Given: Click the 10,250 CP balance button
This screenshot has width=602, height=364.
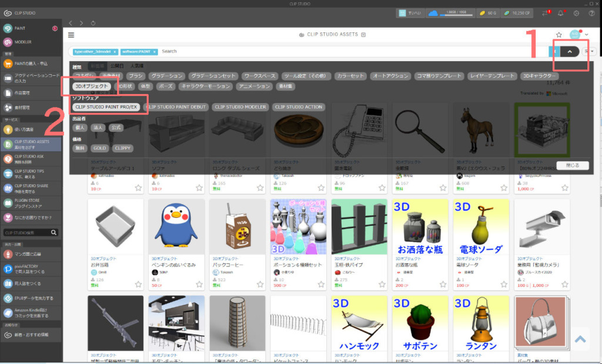Looking at the screenshot, I should tap(517, 13).
